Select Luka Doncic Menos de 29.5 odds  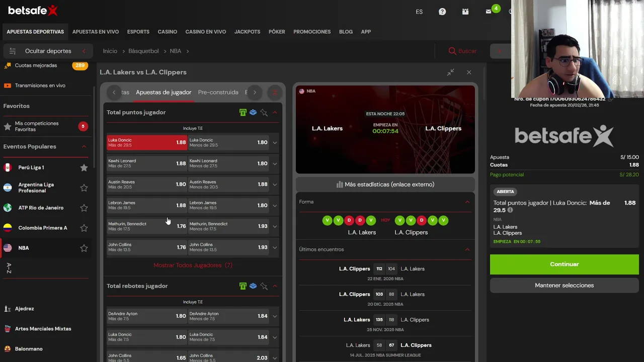point(228,142)
